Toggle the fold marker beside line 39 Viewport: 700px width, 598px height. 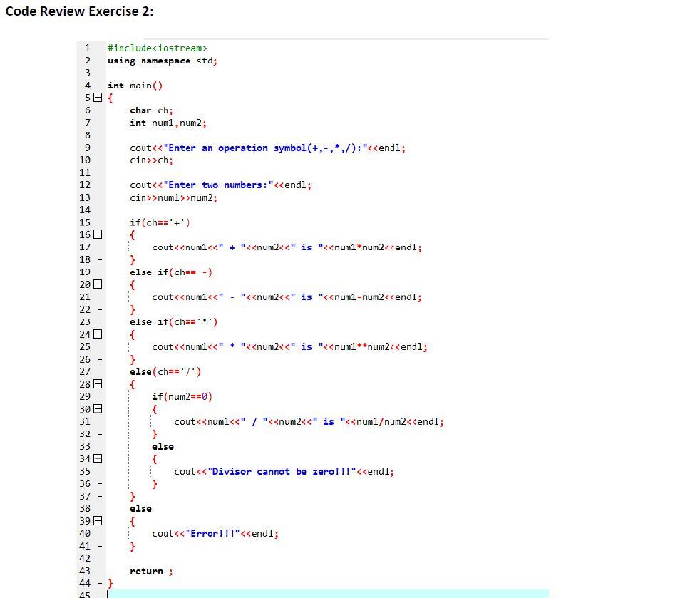(98, 520)
